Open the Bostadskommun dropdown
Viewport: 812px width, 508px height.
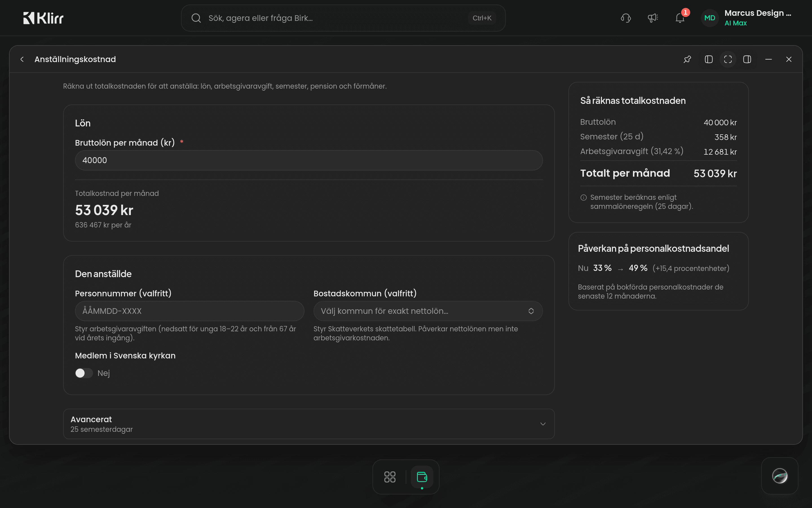[x=428, y=311]
